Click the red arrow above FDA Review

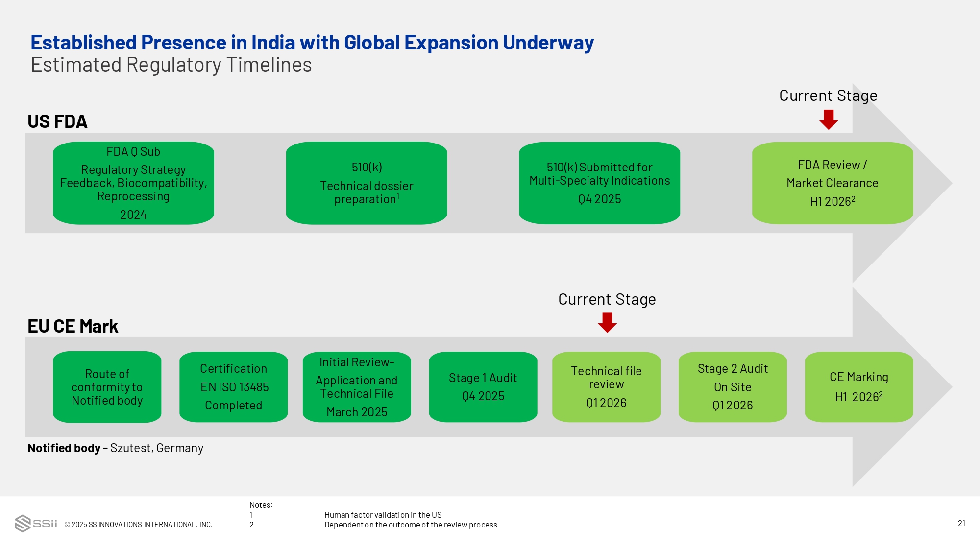pos(829,120)
